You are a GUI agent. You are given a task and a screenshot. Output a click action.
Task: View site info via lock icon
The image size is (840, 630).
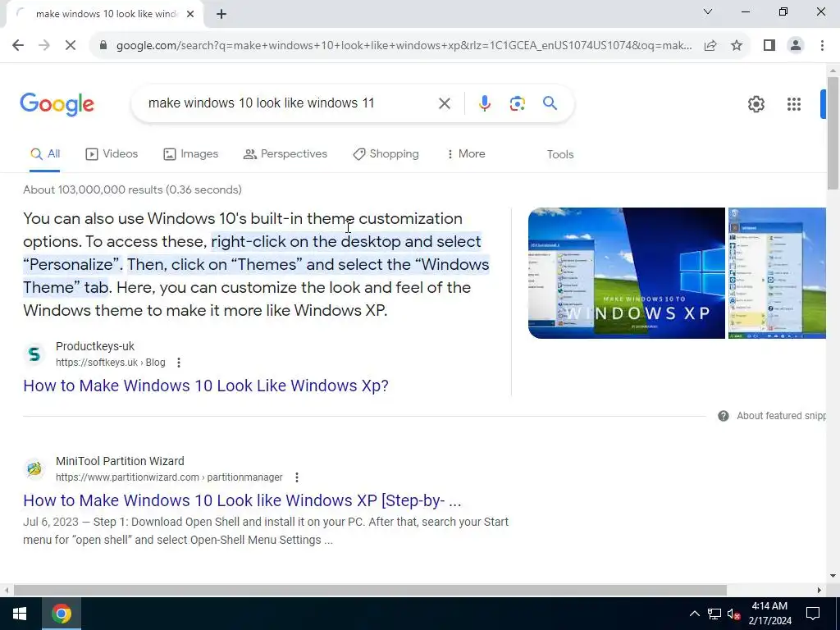click(103, 45)
